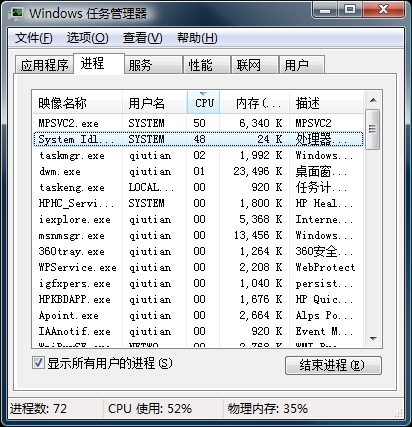Open the 文件(F) menu
Image resolution: width=412 pixels, height=427 pixels.
pyautogui.click(x=33, y=38)
